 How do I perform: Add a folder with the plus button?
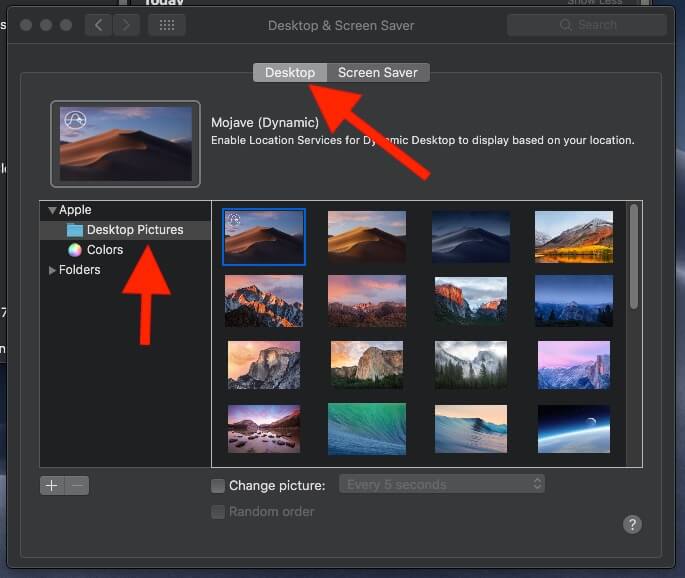tap(52, 485)
